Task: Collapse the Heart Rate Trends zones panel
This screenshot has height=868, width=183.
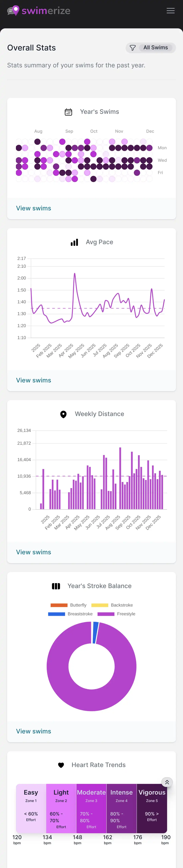Action: [x=167, y=782]
